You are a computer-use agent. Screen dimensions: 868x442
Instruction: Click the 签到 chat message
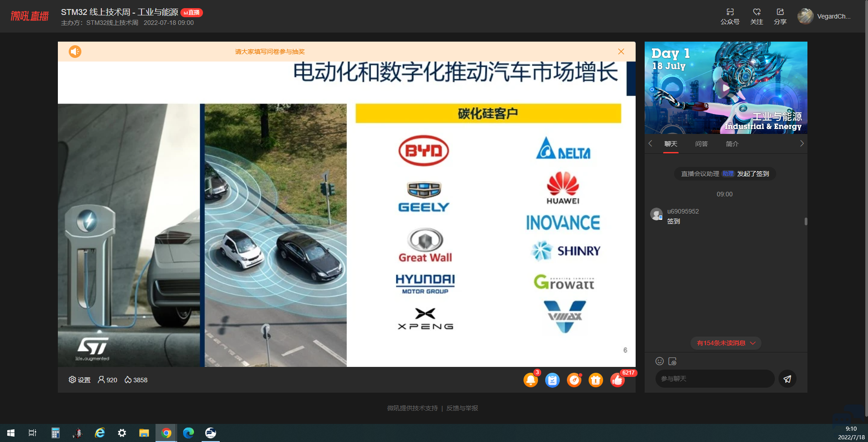click(674, 221)
